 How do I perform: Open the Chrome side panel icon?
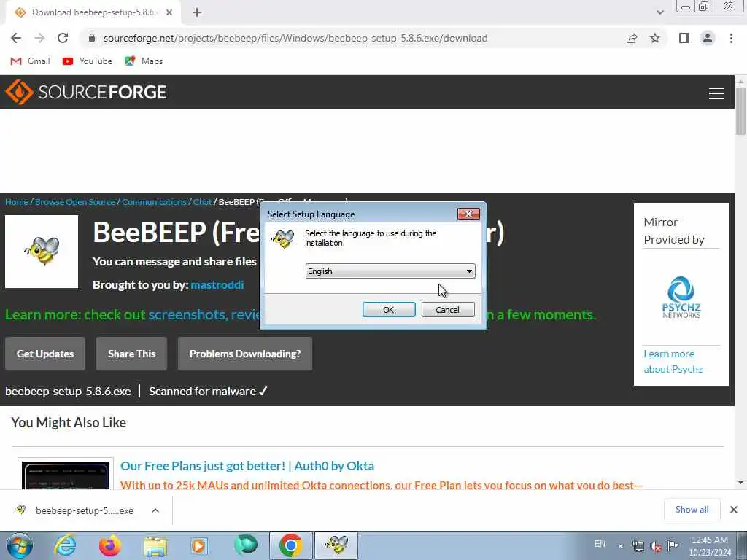click(684, 38)
